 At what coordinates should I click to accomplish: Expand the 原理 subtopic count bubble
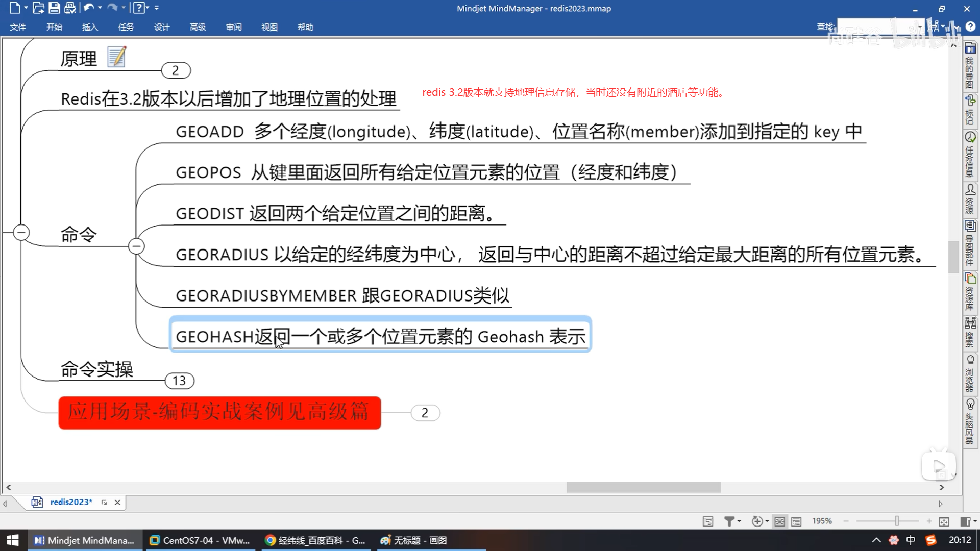[x=176, y=70]
